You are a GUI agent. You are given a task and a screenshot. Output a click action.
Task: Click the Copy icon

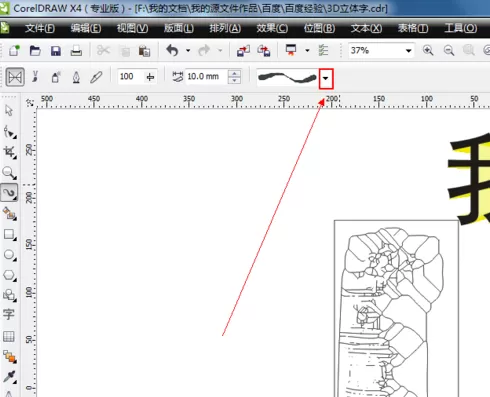coord(125,51)
